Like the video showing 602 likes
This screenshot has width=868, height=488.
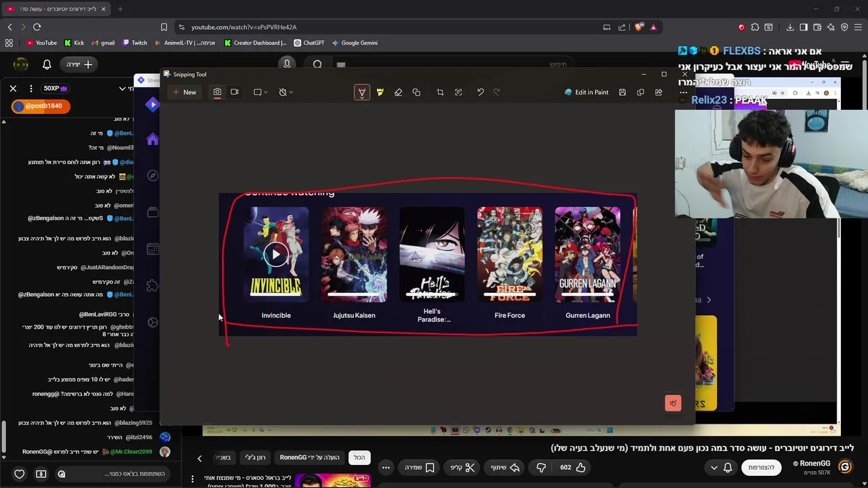(x=573, y=467)
